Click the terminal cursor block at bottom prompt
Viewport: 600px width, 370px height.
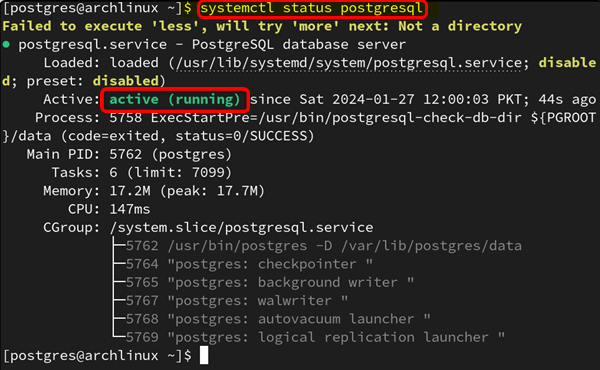click(204, 355)
